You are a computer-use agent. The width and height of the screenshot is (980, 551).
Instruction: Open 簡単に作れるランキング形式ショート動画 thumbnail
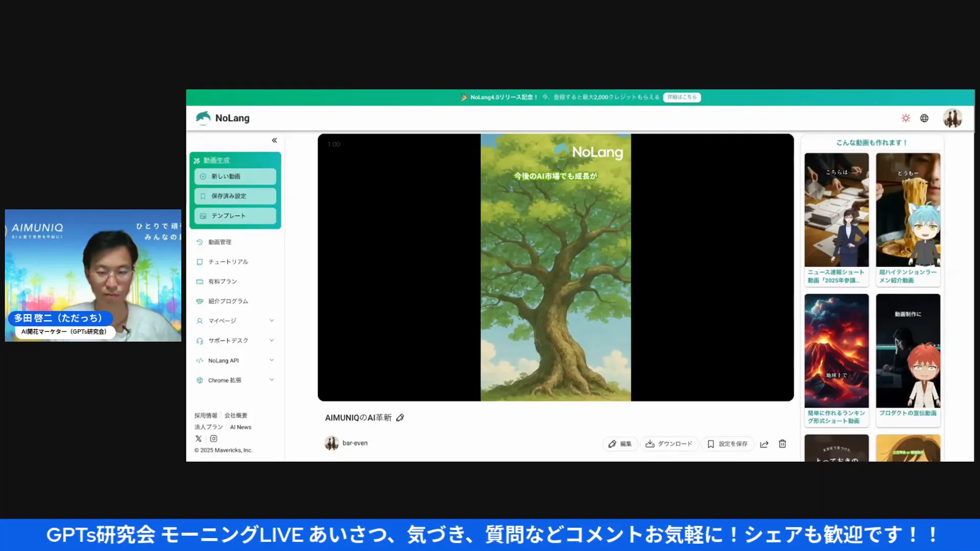pyautogui.click(x=837, y=350)
